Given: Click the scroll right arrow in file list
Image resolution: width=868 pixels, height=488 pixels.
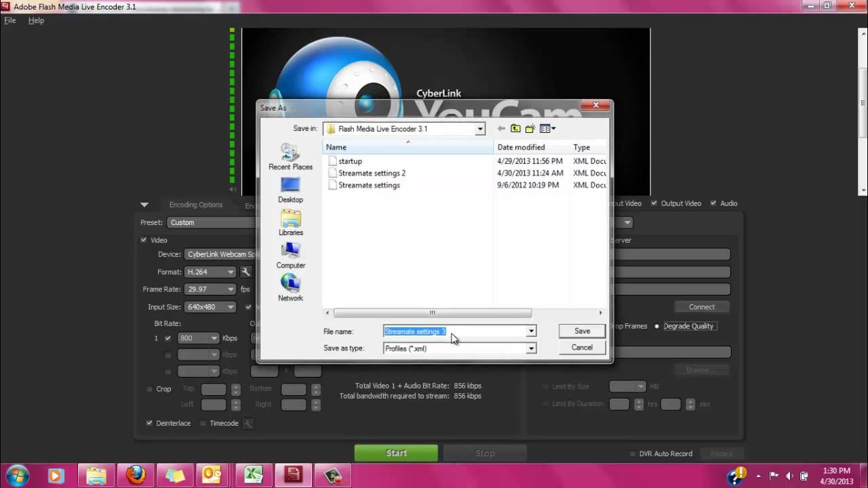Looking at the screenshot, I should point(600,313).
